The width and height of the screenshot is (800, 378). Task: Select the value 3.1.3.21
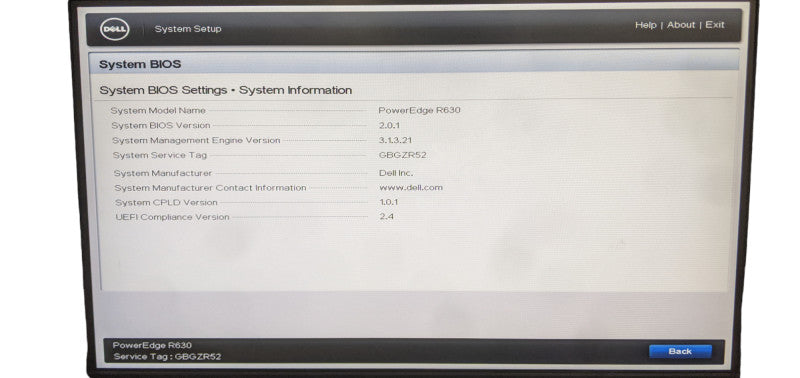tap(395, 140)
